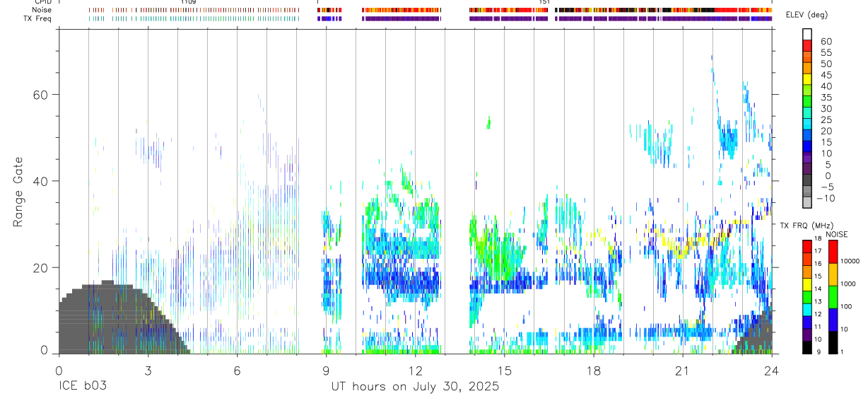Image resolution: width=868 pixels, height=401 pixels.
Task: Click the 'ICE b03' radar beam label
Action: point(82,387)
